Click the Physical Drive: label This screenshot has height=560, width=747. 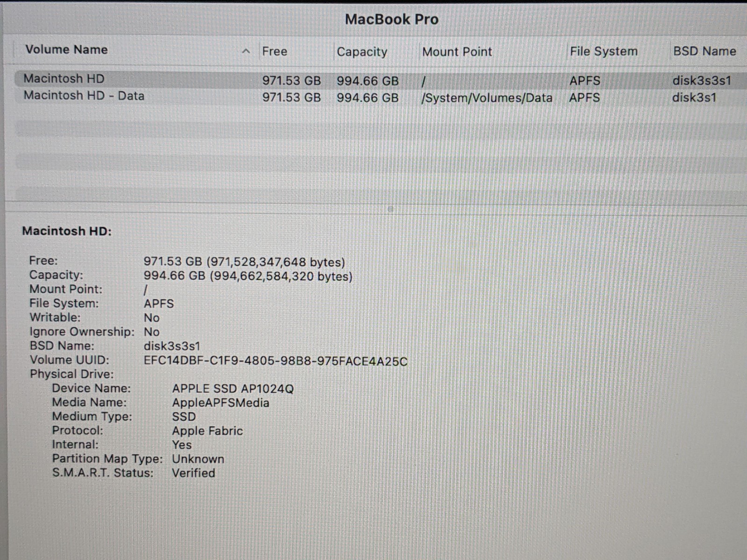(x=72, y=374)
